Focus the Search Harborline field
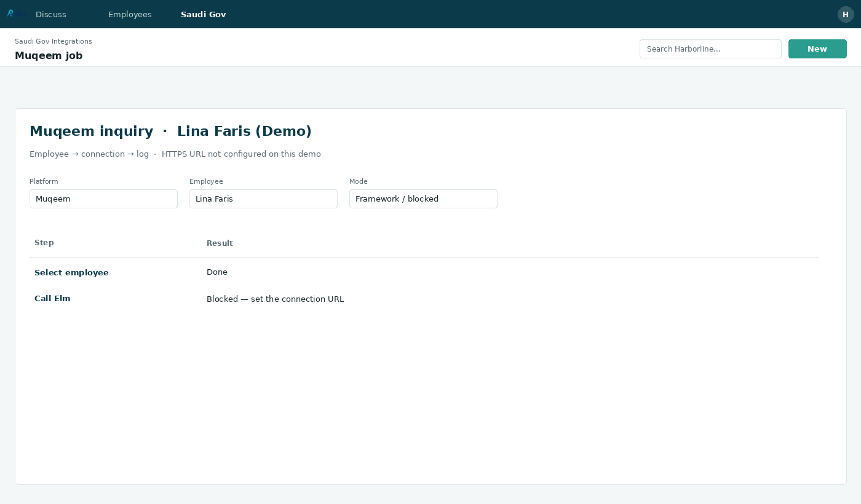Image resolution: width=861 pixels, height=504 pixels. (x=710, y=49)
